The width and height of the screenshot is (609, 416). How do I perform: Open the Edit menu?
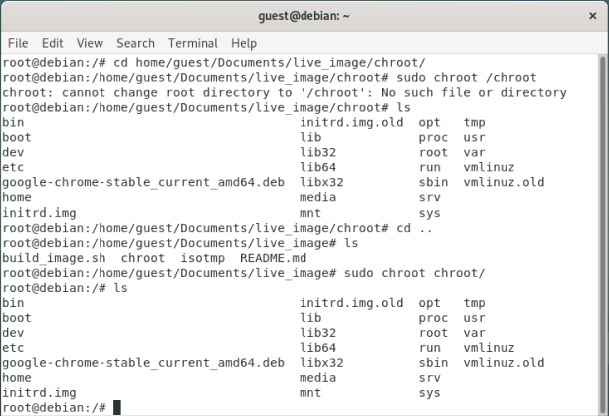pos(52,44)
